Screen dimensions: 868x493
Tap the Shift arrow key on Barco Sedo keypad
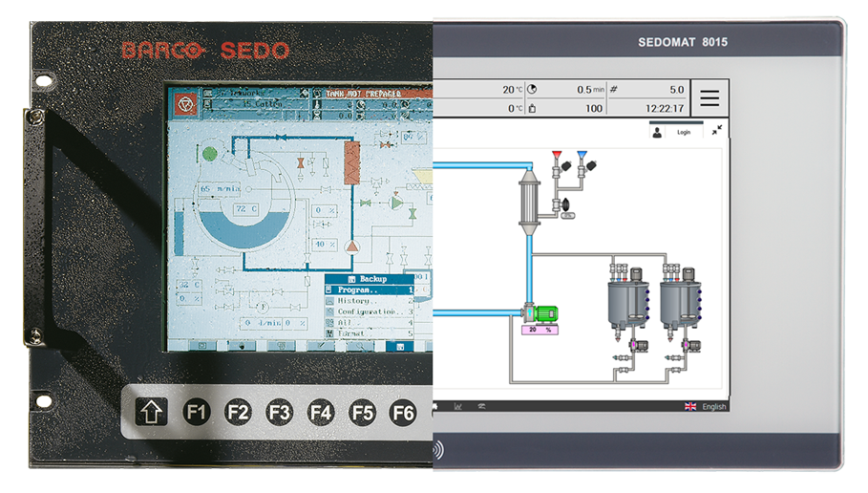(x=151, y=412)
